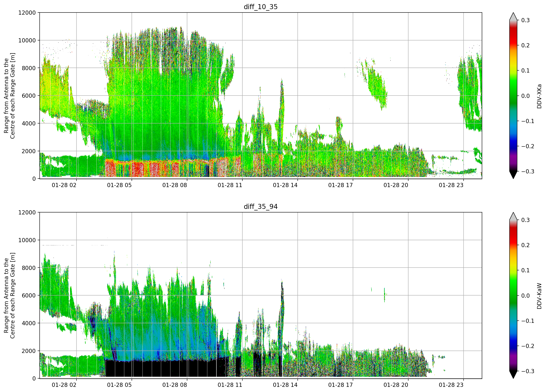
Task: Click the −0.3 tick on DDV-KaW colorbar
Action: tap(528, 371)
